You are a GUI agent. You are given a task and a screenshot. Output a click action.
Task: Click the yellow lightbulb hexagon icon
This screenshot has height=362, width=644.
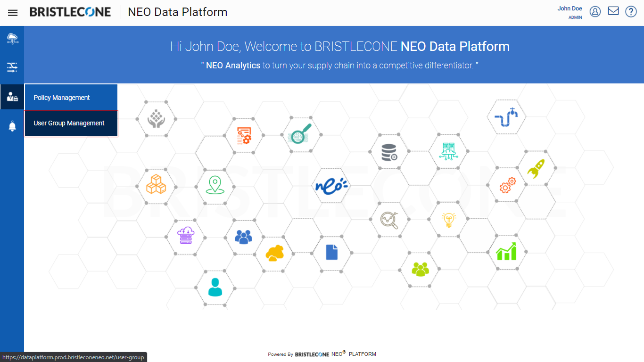tap(448, 220)
